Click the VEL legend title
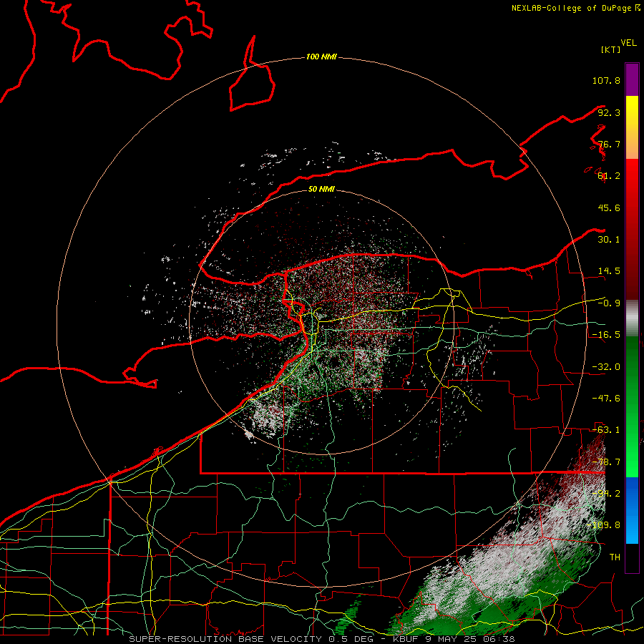The height and width of the screenshot is (644, 644). point(628,43)
